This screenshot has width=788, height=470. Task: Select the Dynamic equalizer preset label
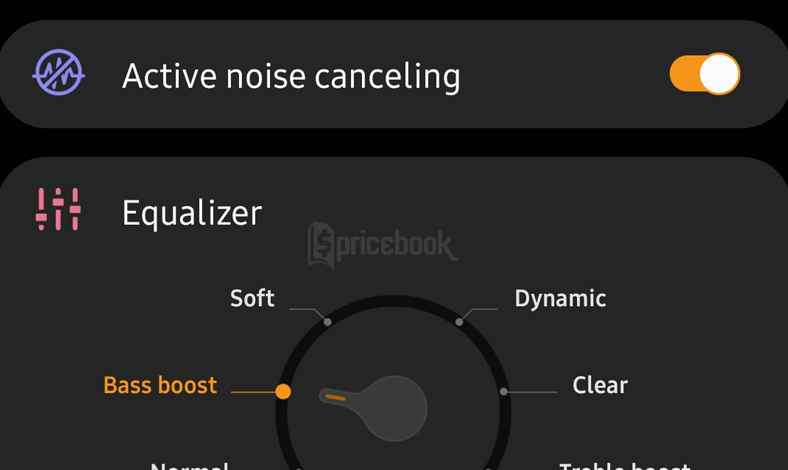tap(560, 298)
